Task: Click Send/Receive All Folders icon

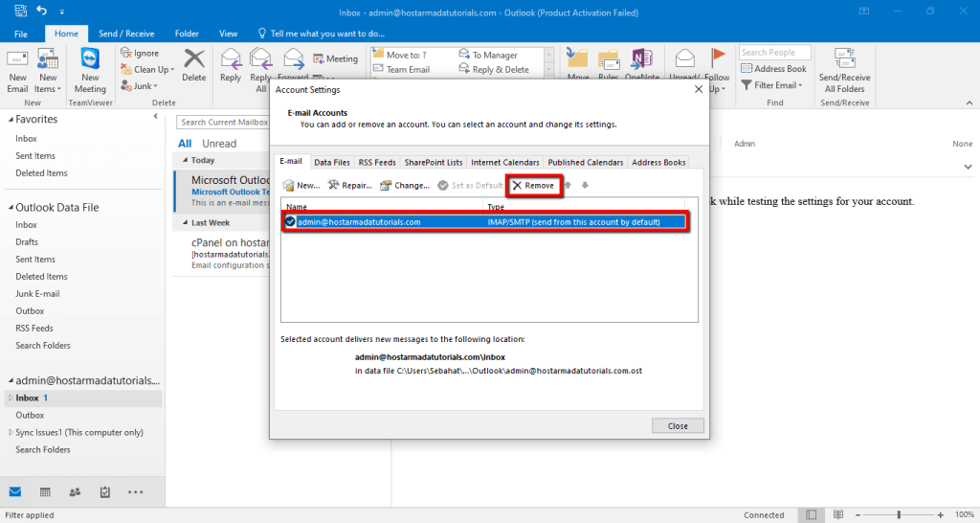Action: pos(844,58)
